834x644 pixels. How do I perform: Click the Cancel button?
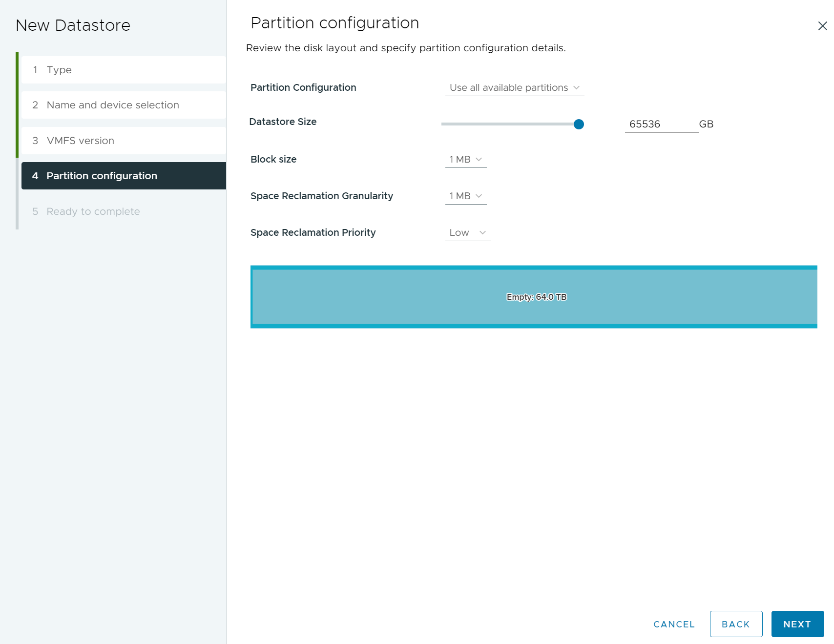674,624
